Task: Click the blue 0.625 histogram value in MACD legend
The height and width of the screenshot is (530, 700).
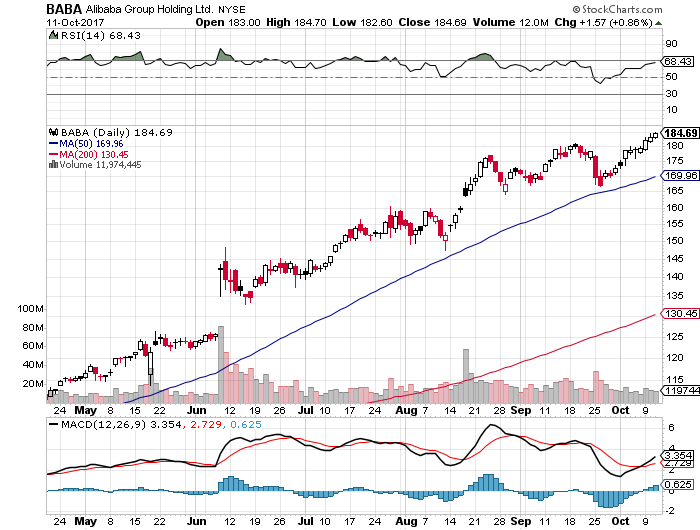Action: (x=246, y=425)
